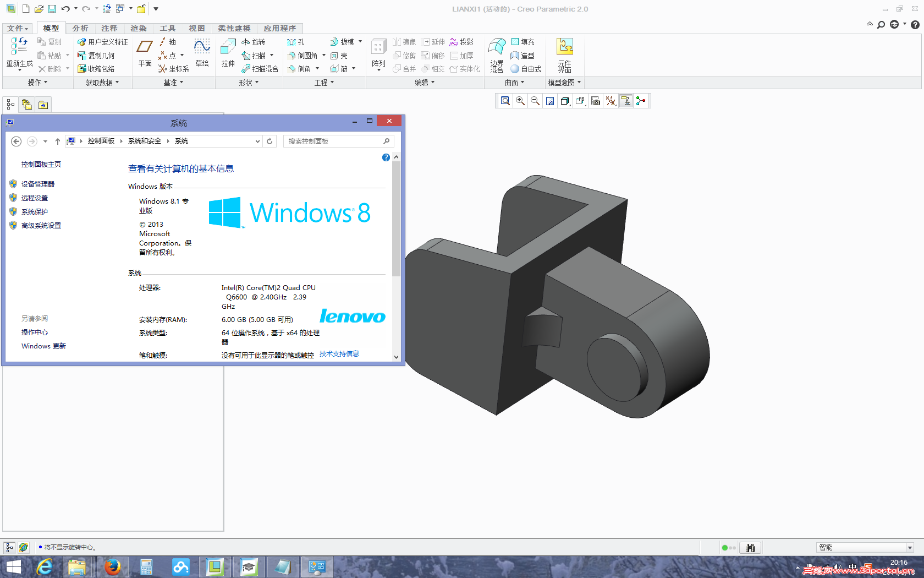This screenshot has height=578, width=924.
Task: Open System Protection (系统保护) link
Action: [35, 211]
